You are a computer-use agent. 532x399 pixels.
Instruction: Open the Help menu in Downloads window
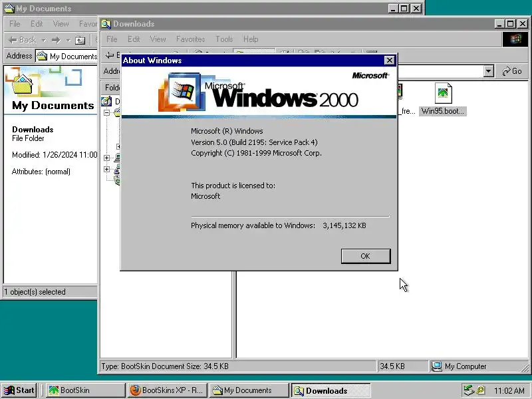pyautogui.click(x=251, y=39)
